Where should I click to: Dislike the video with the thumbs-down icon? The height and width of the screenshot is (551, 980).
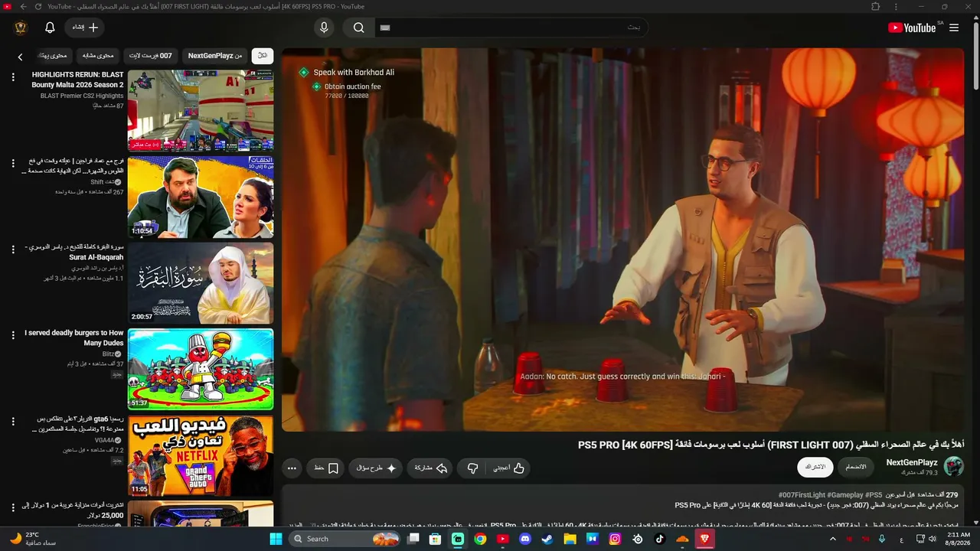(x=472, y=468)
